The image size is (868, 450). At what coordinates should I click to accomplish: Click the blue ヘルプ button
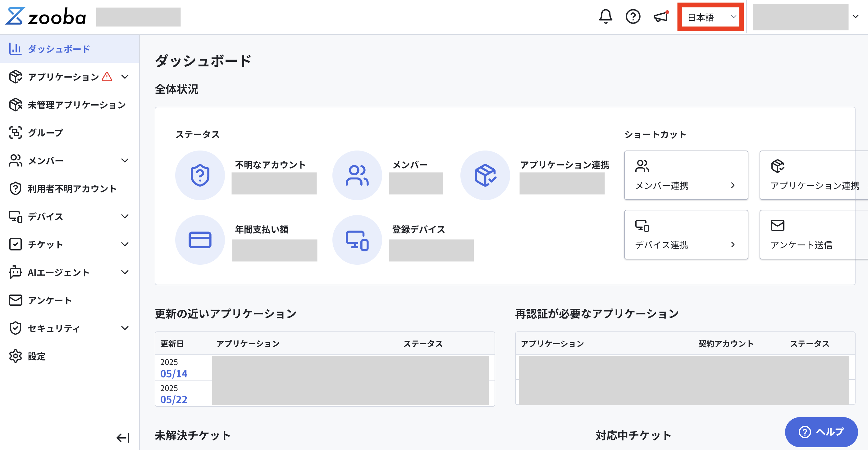pos(821,432)
